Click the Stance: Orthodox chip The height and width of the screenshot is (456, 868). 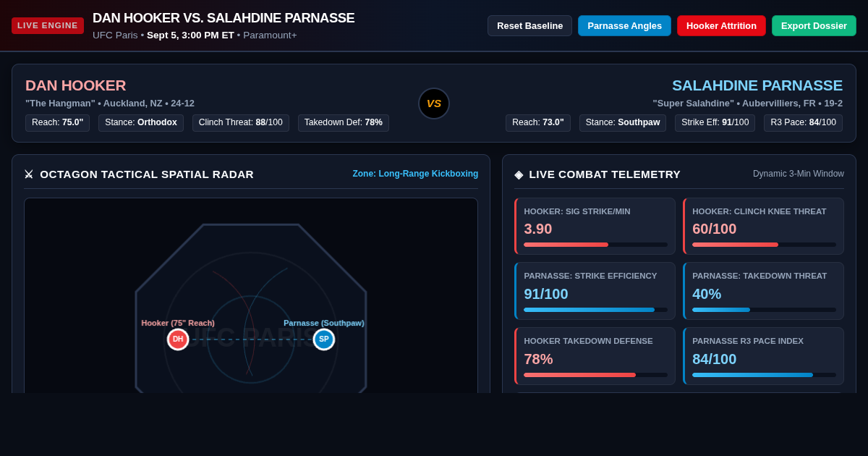click(141, 123)
